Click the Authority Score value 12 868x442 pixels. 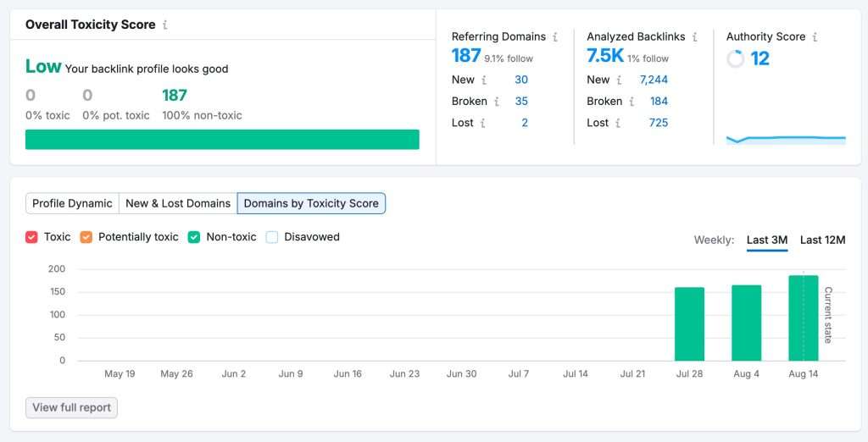pyautogui.click(x=759, y=58)
